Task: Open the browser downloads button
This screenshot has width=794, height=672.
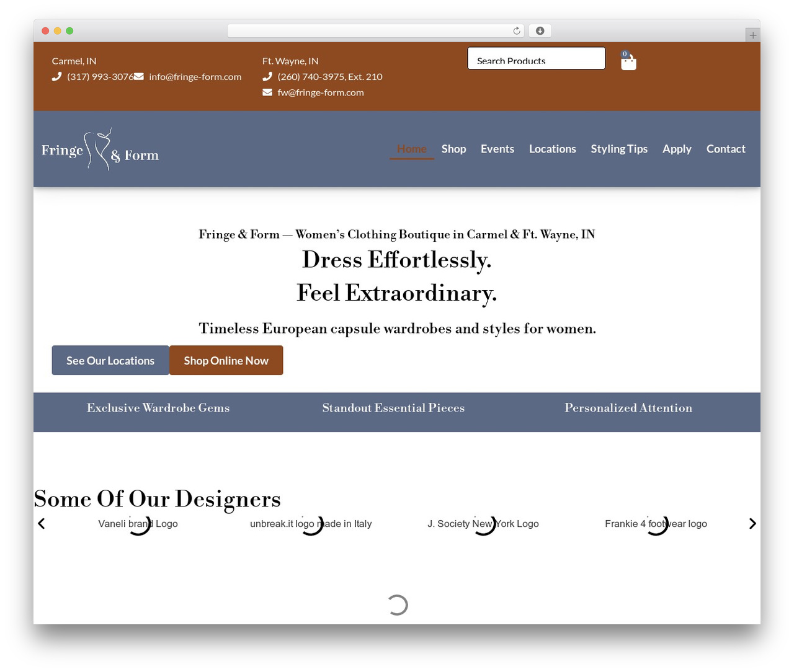Action: click(x=540, y=31)
